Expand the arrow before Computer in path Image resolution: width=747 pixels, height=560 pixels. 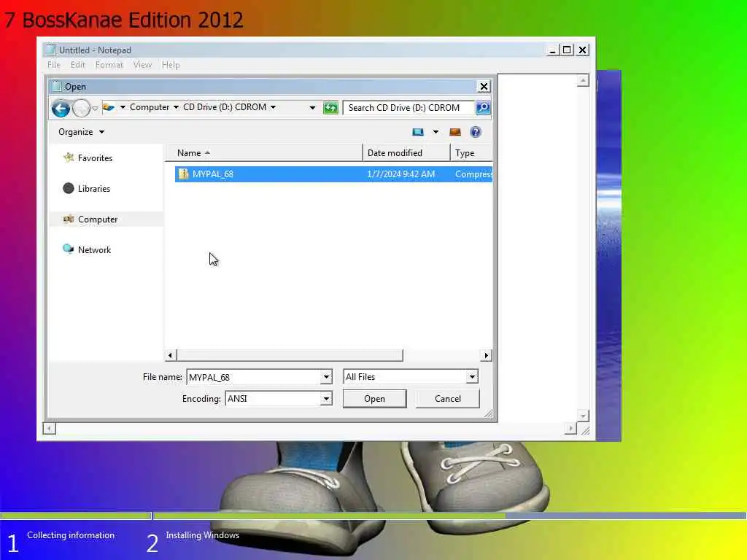pos(123,107)
